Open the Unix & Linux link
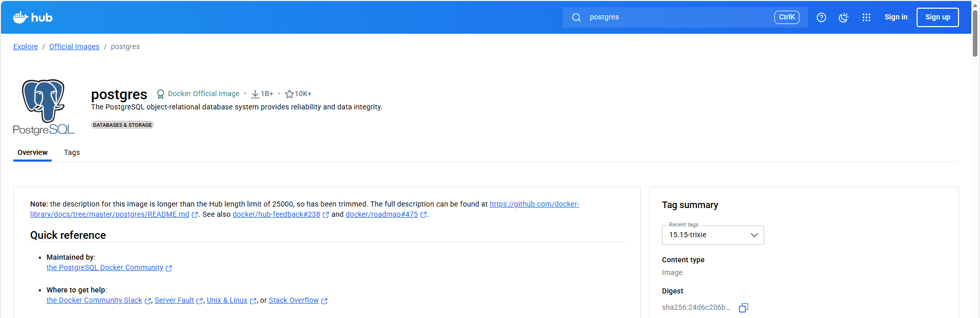The width and height of the screenshot is (980, 318). tap(227, 300)
